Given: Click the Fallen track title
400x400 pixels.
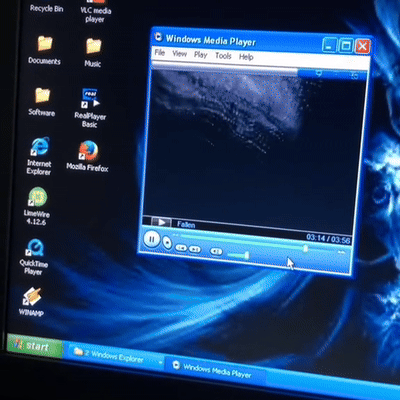Looking at the screenshot, I should click(x=186, y=224).
